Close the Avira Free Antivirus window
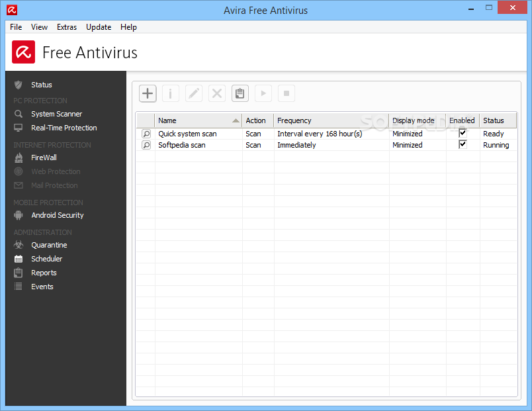Image resolution: width=532 pixels, height=411 pixels. click(x=513, y=7)
